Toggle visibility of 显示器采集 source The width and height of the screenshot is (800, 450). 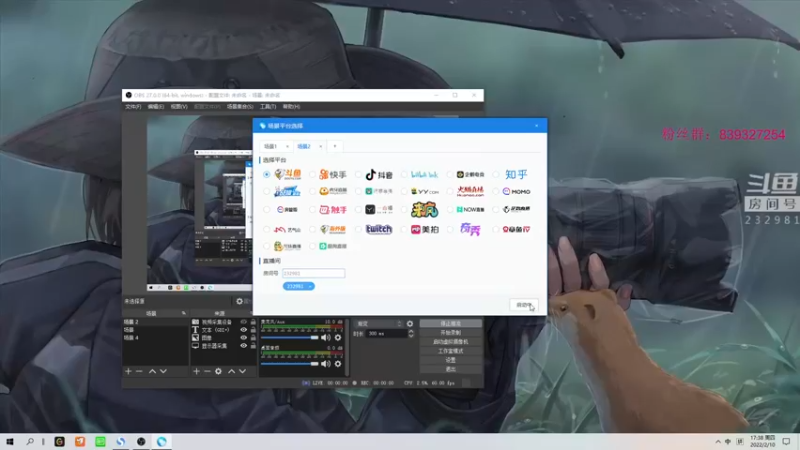click(x=243, y=345)
